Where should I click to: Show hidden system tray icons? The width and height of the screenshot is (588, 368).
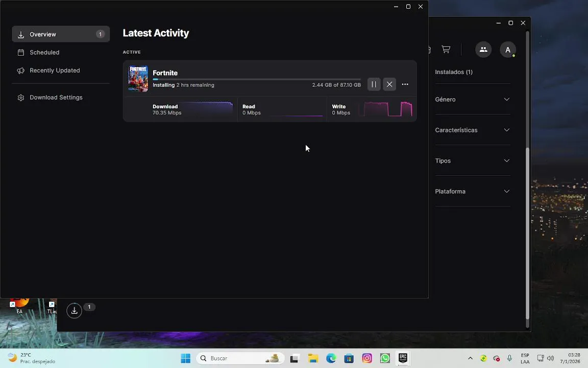click(470, 358)
